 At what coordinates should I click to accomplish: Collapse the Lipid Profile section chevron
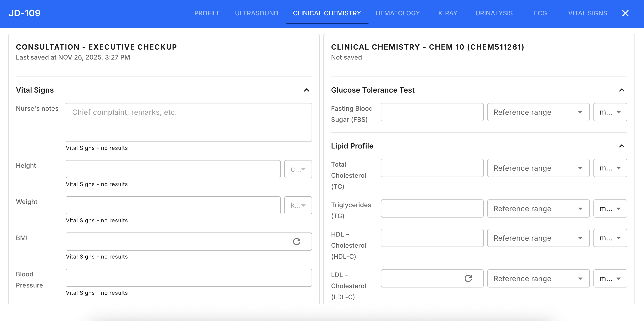[x=622, y=146]
